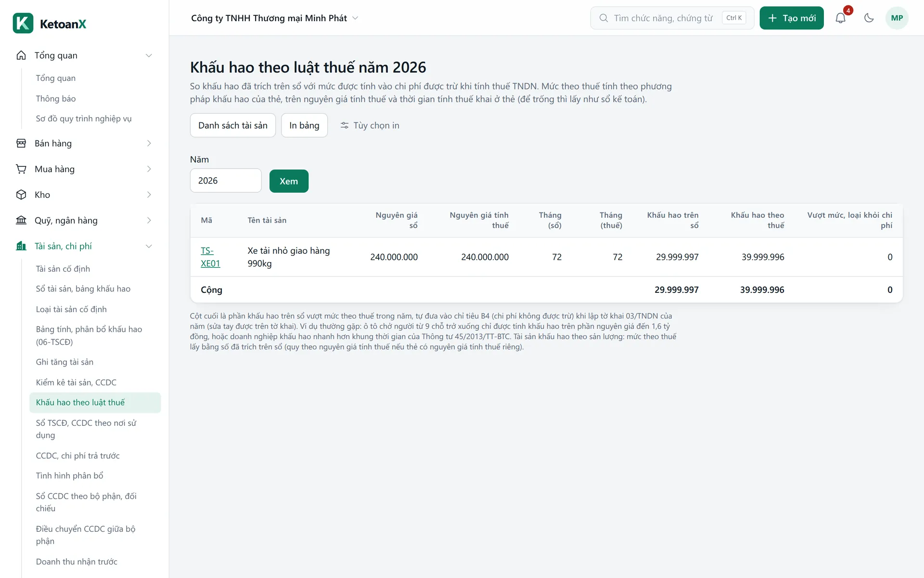
Task: Click the KetoanX logo icon
Action: tap(23, 23)
